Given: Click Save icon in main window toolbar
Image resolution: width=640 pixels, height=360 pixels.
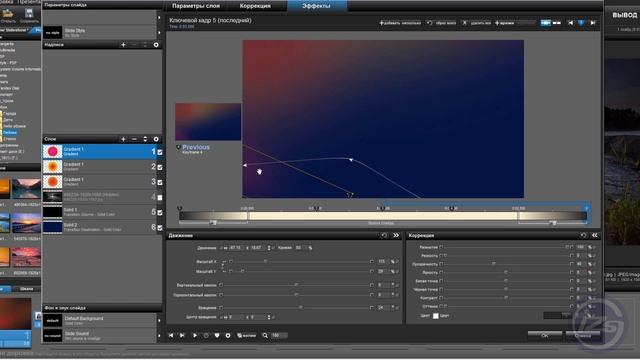Looking at the screenshot, I should (29, 16).
